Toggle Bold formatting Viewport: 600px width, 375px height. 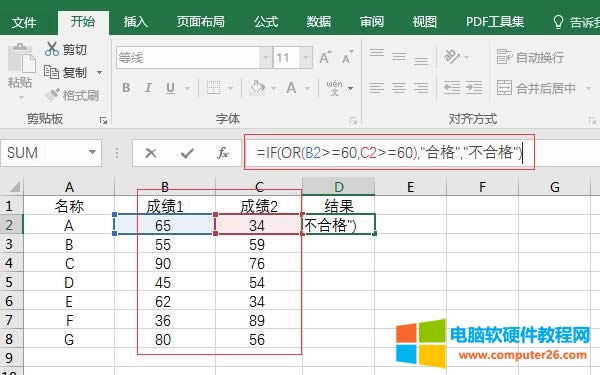(x=126, y=88)
